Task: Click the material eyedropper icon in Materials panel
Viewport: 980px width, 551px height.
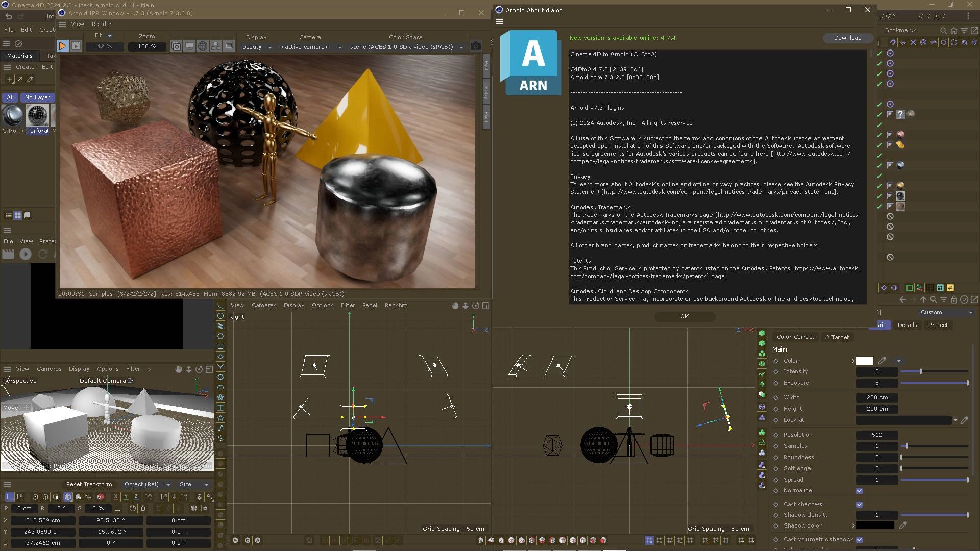Action: pos(30,79)
